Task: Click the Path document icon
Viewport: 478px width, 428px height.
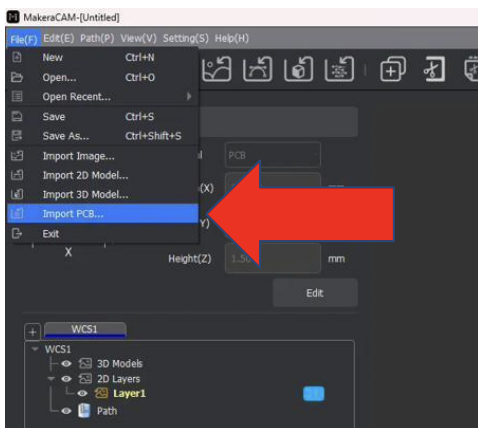Action: point(84,411)
